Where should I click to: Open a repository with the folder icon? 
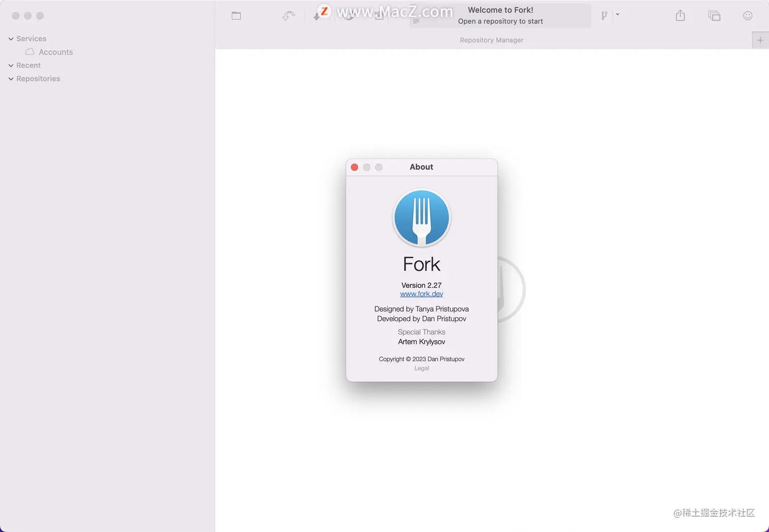[236, 16]
